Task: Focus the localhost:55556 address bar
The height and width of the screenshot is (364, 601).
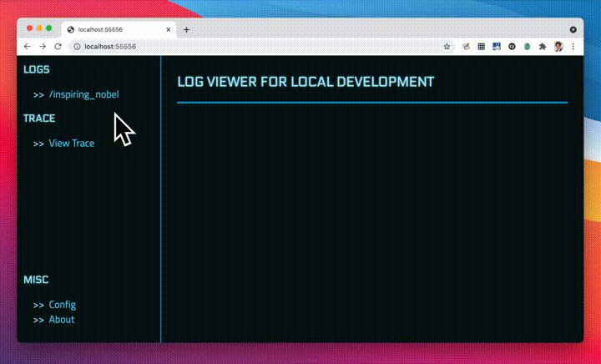Action: pos(262,47)
